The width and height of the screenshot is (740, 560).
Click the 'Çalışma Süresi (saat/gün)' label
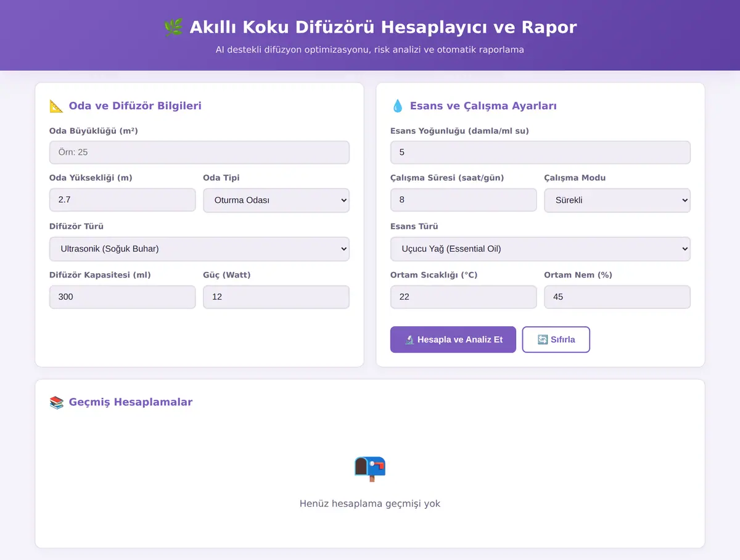[x=447, y=178]
